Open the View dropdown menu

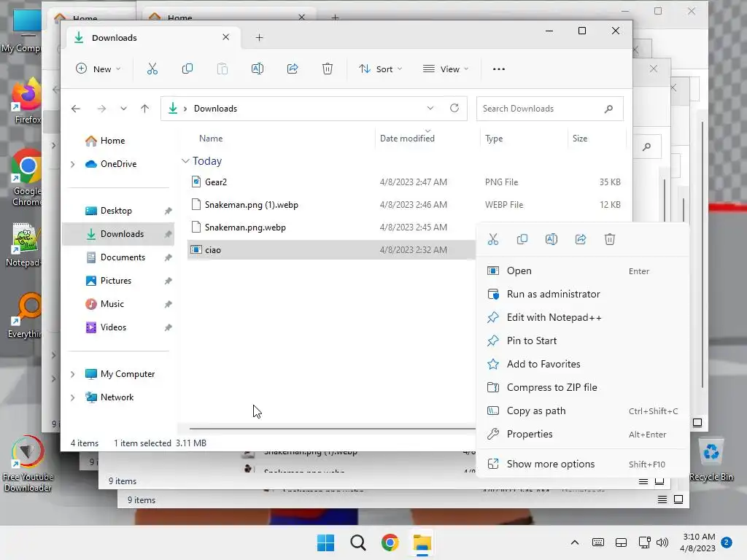pos(446,69)
